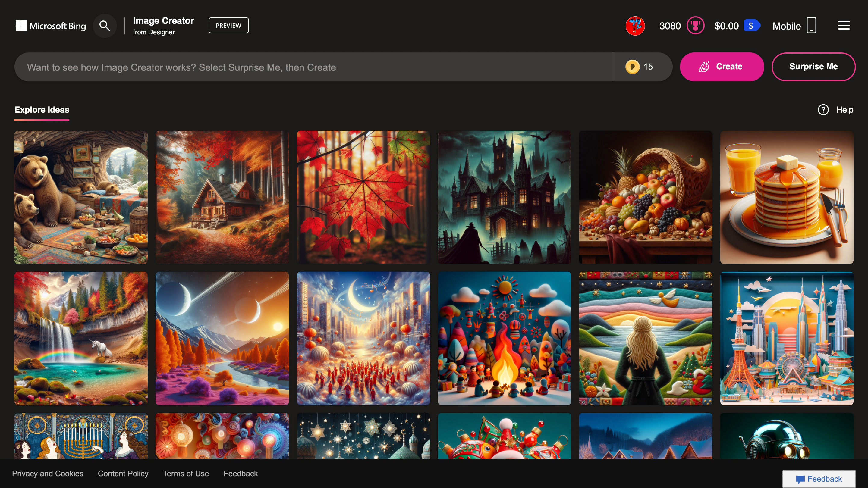Screen dimensions: 868x488
Task: Open the Terms of Use link
Action: [x=186, y=473]
